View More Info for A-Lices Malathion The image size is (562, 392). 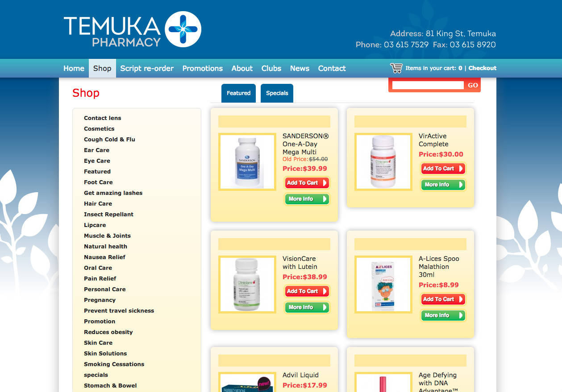[443, 315]
